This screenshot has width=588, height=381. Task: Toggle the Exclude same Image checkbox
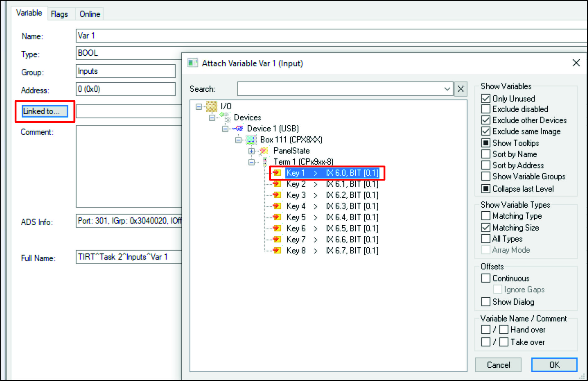click(x=485, y=131)
